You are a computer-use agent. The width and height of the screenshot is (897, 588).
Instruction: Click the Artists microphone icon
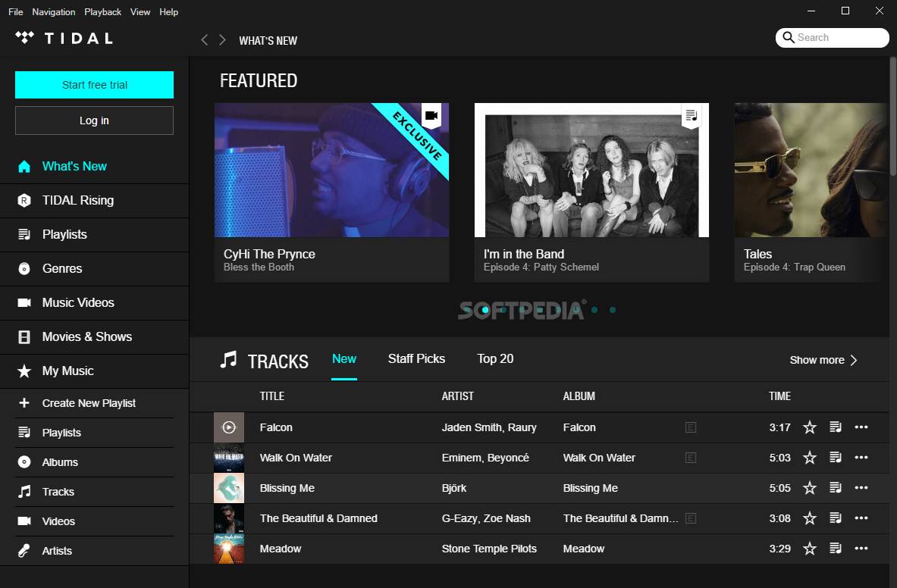(x=24, y=550)
